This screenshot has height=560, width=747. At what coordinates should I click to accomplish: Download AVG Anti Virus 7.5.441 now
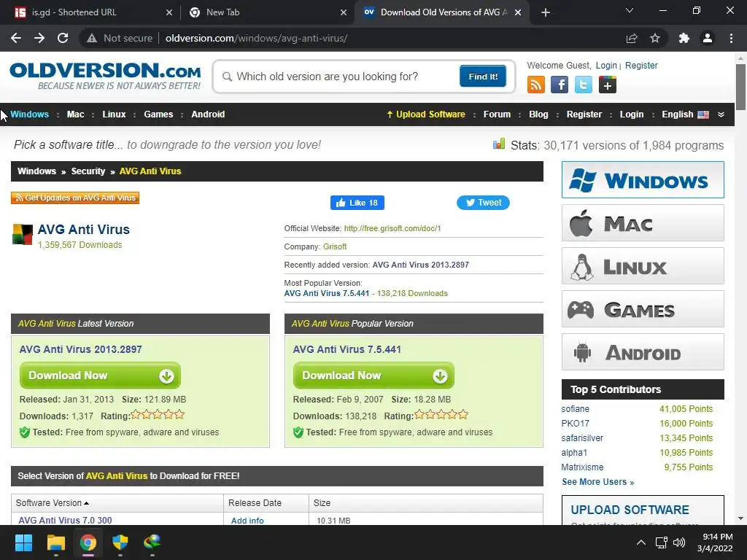click(x=373, y=376)
